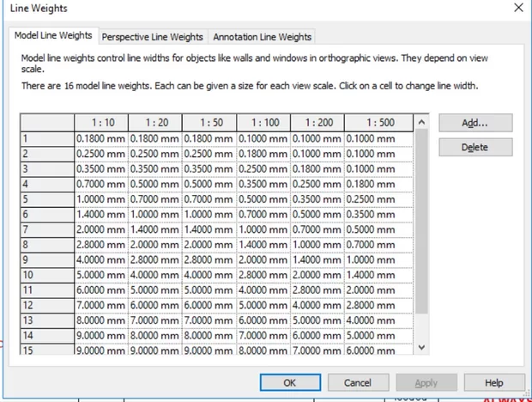
Task: Edit row 2 cell under 1 : 20
Action: click(155, 154)
